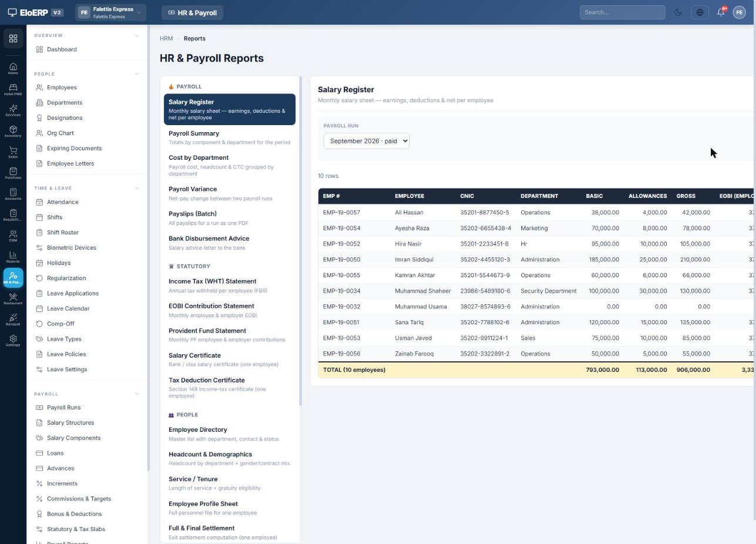Screen dimensions: 756x544
Task: Open the Sales cart icon
Action: click(x=13, y=152)
